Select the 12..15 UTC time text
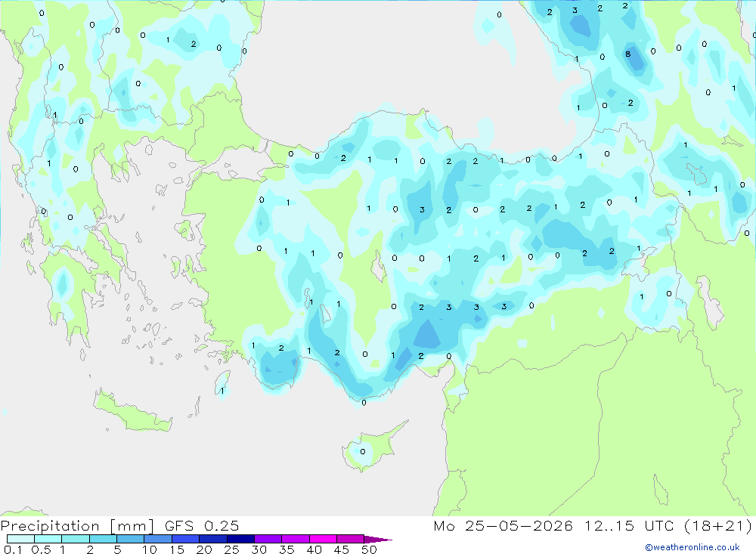This screenshot has height=554, width=756. (x=629, y=525)
